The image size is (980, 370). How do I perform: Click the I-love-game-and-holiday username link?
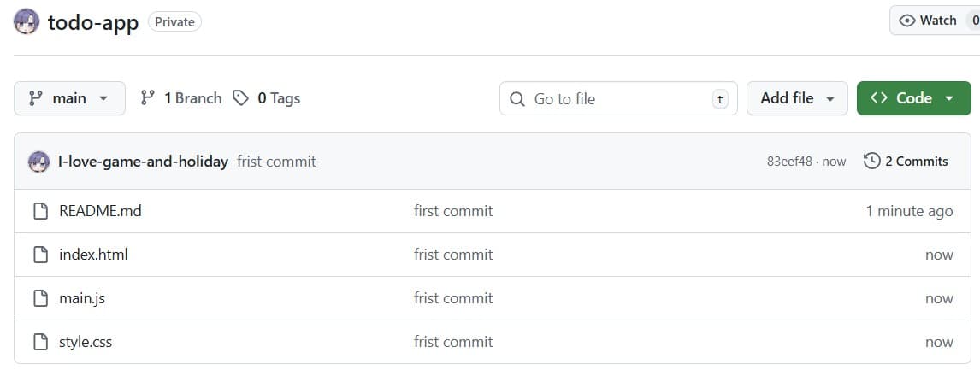click(x=143, y=161)
